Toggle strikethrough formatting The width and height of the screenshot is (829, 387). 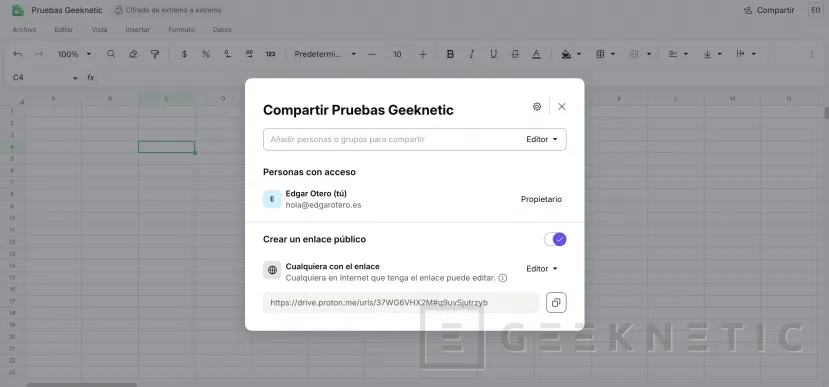pos(515,54)
